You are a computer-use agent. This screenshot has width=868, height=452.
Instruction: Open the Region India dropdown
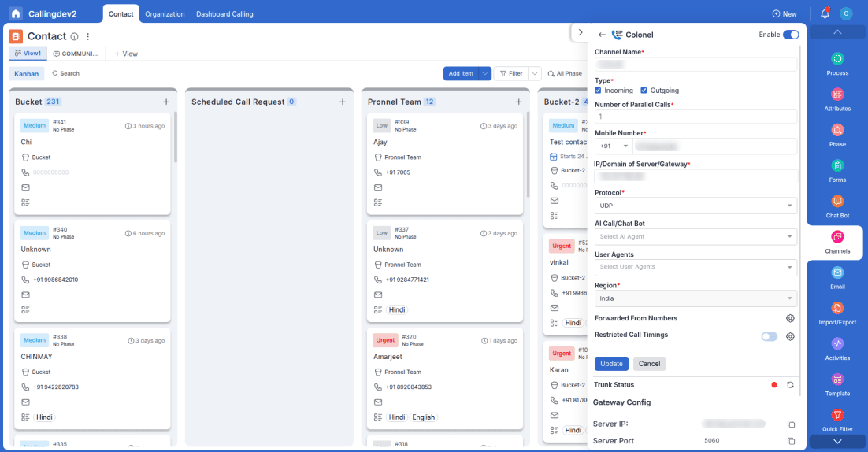coord(696,298)
